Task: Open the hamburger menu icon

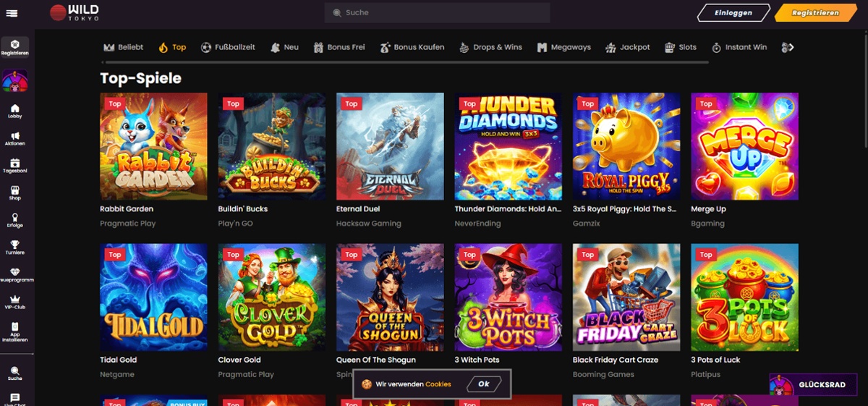Action: tap(12, 14)
